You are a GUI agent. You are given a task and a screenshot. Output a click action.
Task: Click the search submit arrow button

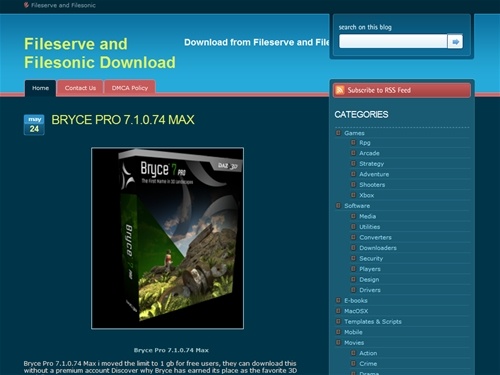pyautogui.click(x=455, y=41)
